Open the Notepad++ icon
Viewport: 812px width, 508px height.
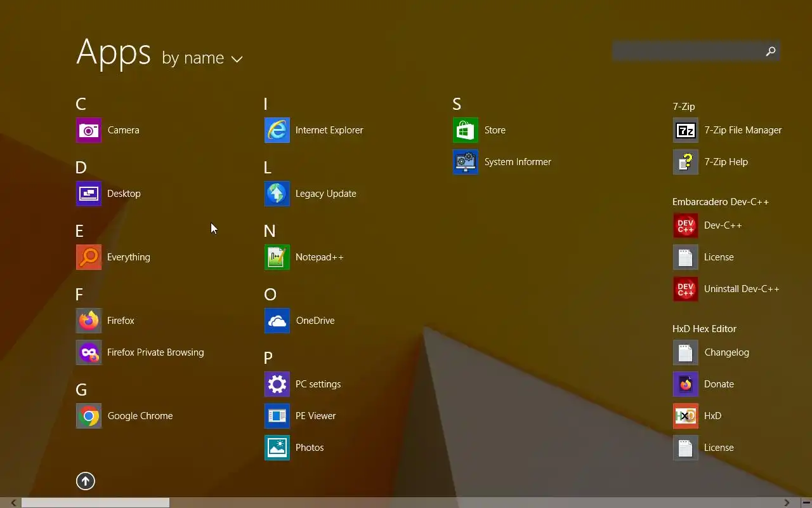click(x=277, y=257)
